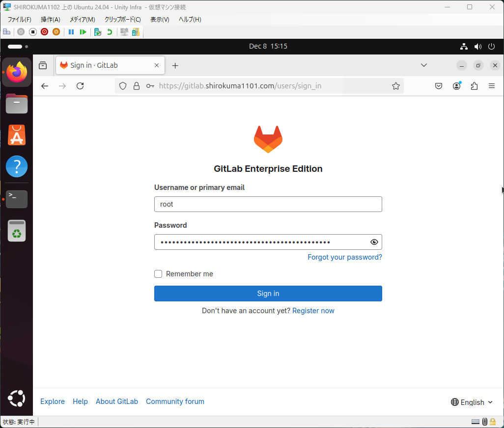This screenshot has width=504, height=428.
Task: Click the URL address bar
Action: click(259, 86)
